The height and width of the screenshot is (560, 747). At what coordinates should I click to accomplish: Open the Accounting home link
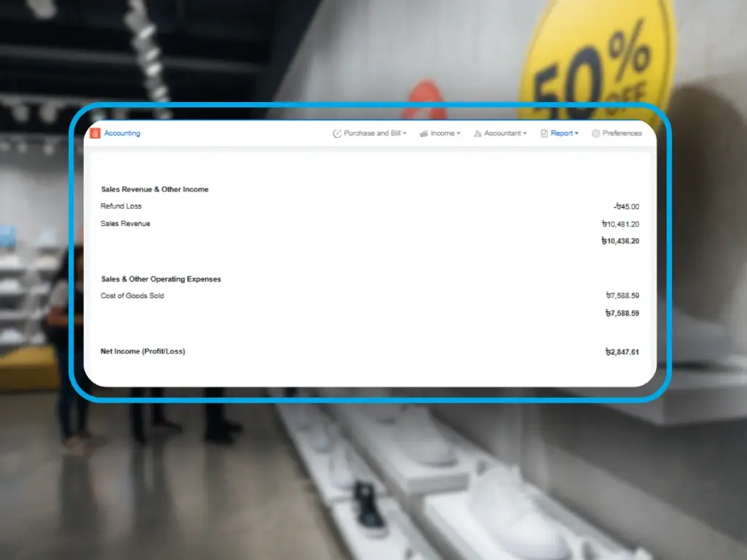coord(122,133)
